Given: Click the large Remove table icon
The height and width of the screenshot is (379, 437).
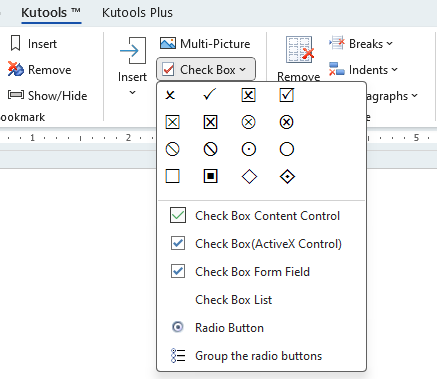Looking at the screenshot, I should tap(300, 50).
